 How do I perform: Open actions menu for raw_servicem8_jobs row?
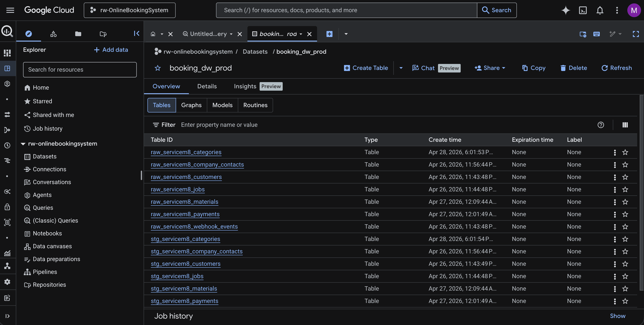pos(615,190)
